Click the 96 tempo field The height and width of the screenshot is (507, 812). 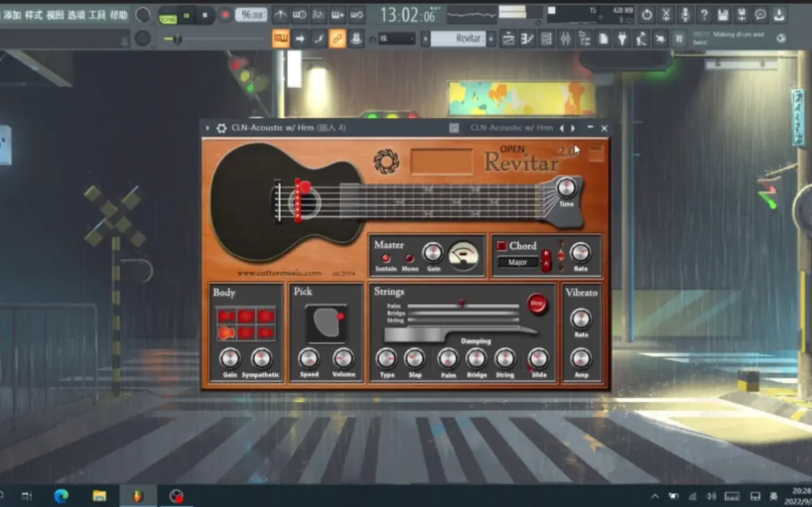(x=251, y=15)
